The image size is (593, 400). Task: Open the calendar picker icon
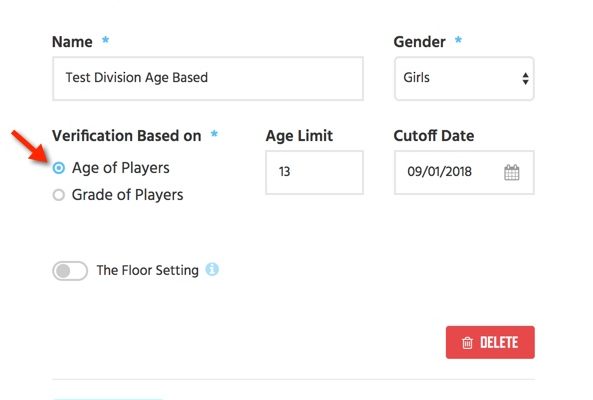[x=511, y=173]
